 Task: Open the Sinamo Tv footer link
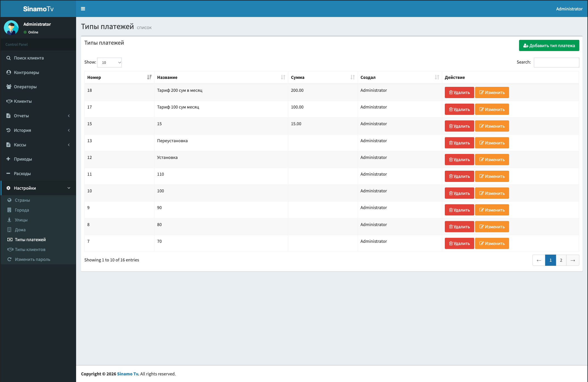[x=128, y=374]
